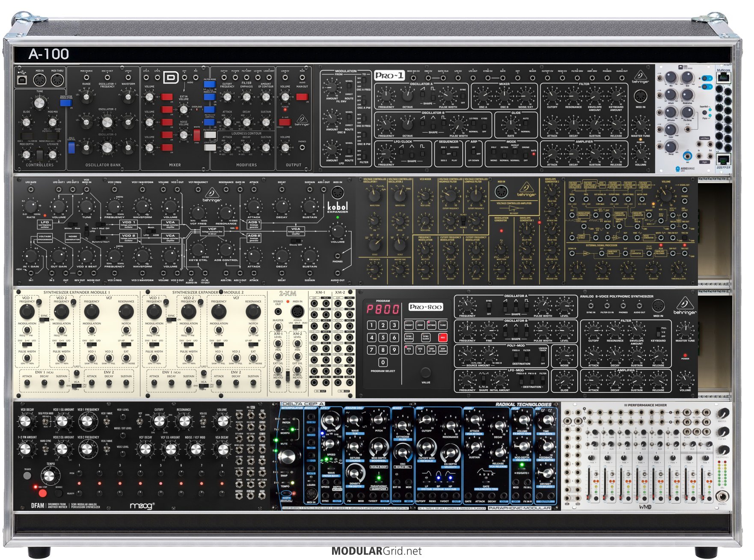Flip the Hard Sync switch on the DFAM
Viewport: 754px width, 560px height.
point(46,449)
